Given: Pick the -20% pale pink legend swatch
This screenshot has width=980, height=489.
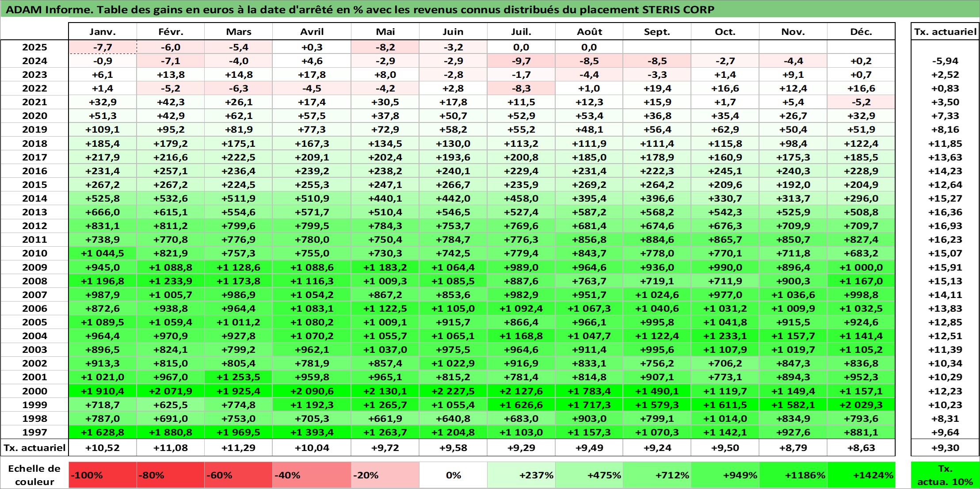Looking at the screenshot, I should click(x=385, y=475).
